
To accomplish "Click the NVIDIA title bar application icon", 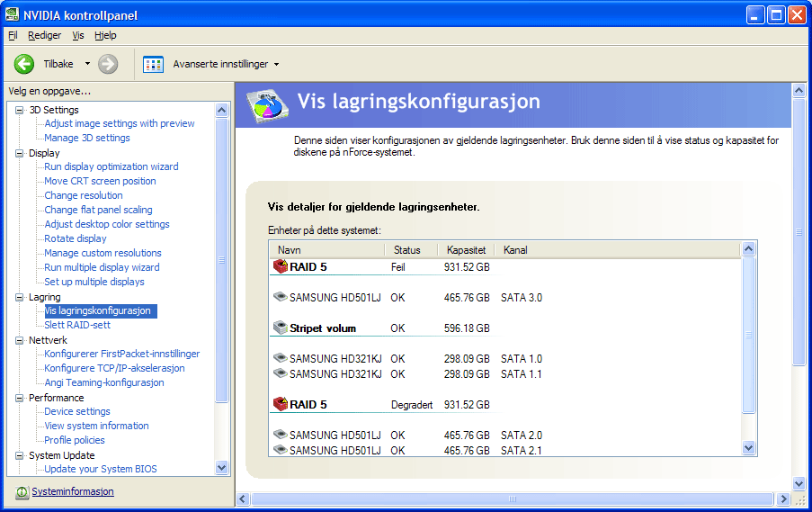I will click(x=12, y=14).
